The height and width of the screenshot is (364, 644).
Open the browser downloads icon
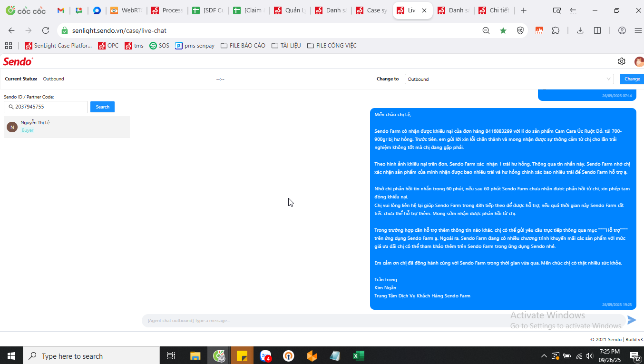point(580,30)
